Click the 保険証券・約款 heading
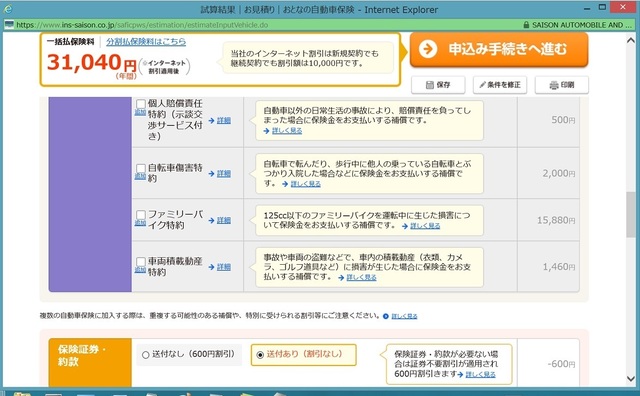This screenshot has width=640, height=396. pos(81,356)
